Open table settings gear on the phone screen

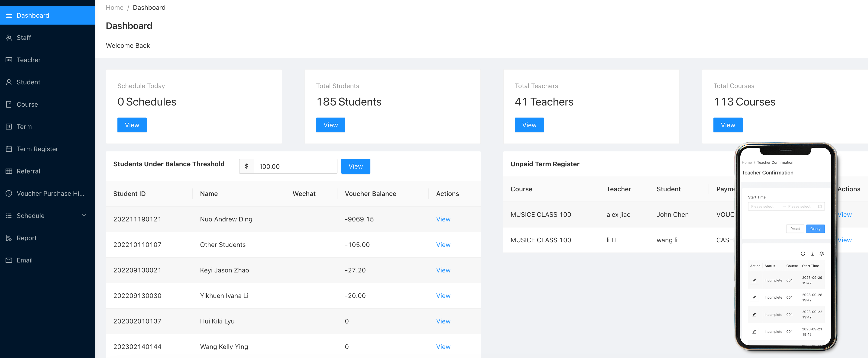[x=822, y=254]
